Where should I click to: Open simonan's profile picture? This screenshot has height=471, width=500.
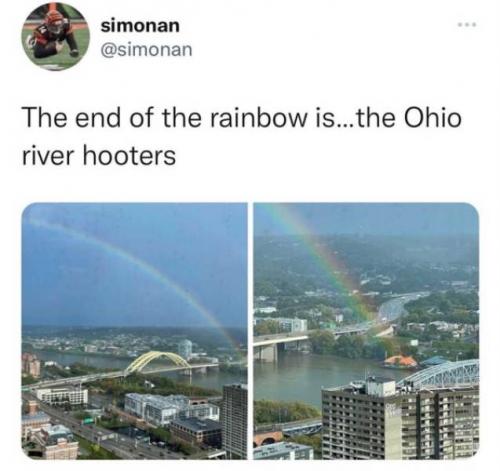tap(56, 36)
